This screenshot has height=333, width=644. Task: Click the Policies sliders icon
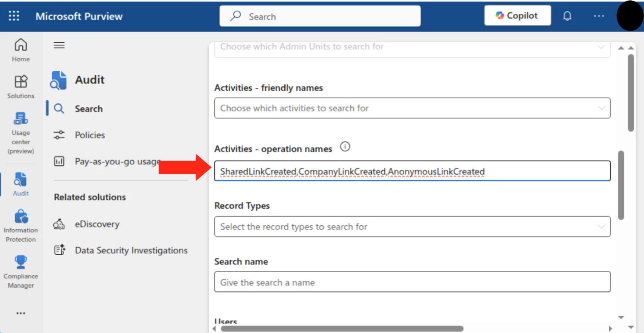click(59, 135)
